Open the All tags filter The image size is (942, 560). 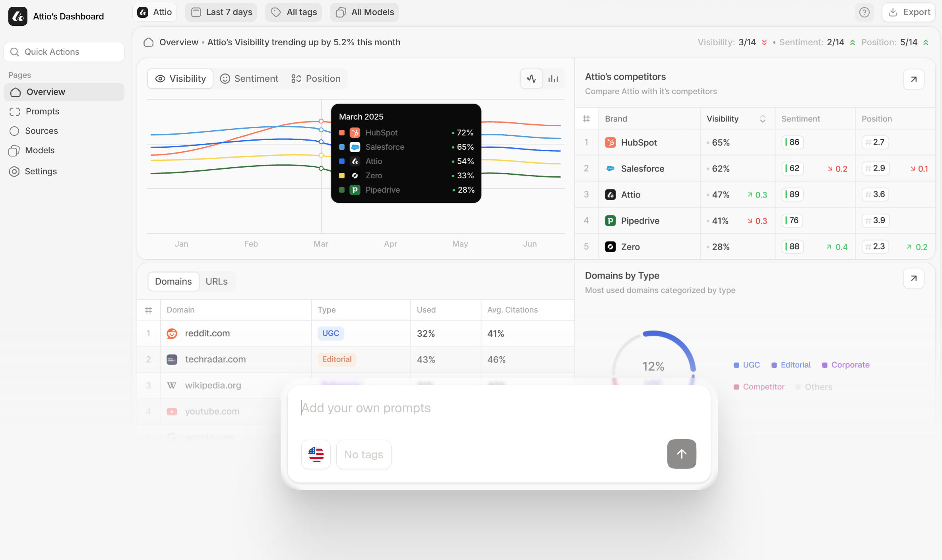pos(293,12)
